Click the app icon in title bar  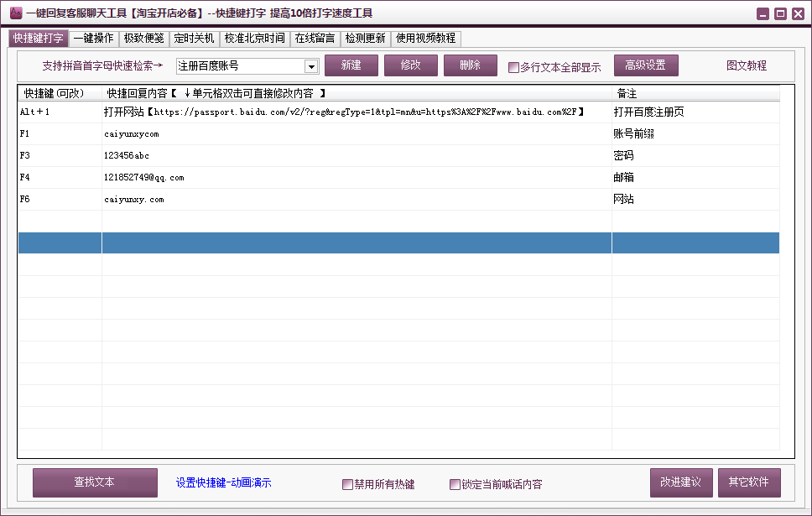[x=15, y=13]
